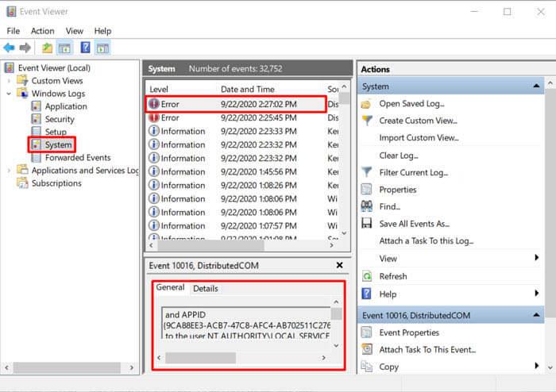Click the Copy pages icon
Image resolution: width=556 pixels, height=392 pixels.
[x=367, y=367]
